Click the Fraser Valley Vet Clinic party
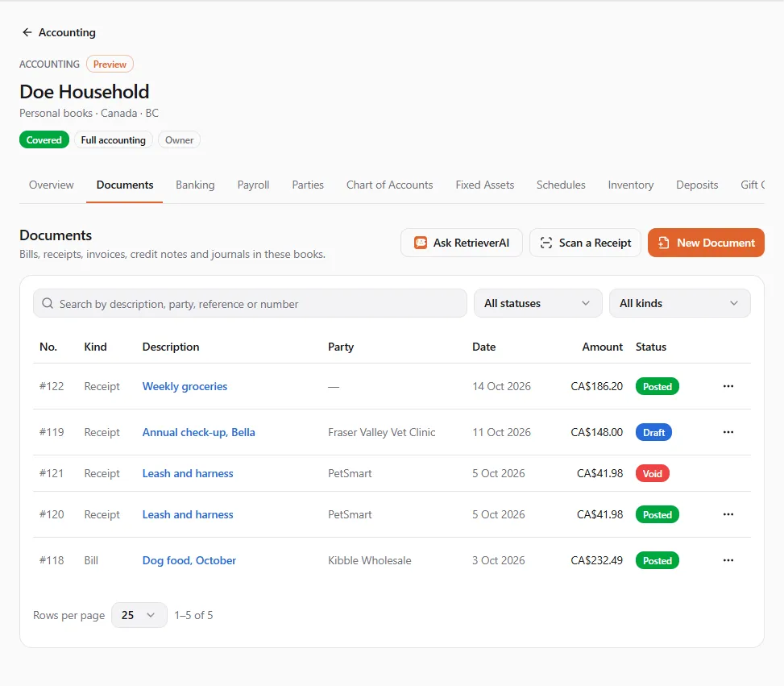784x686 pixels. click(381, 432)
